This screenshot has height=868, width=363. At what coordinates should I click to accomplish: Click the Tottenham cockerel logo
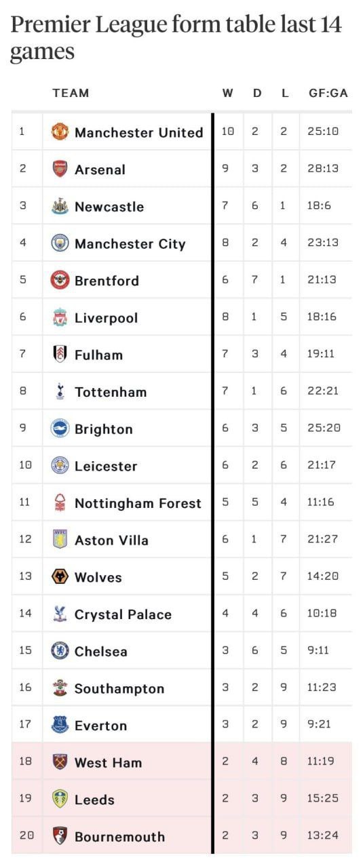[x=60, y=391]
